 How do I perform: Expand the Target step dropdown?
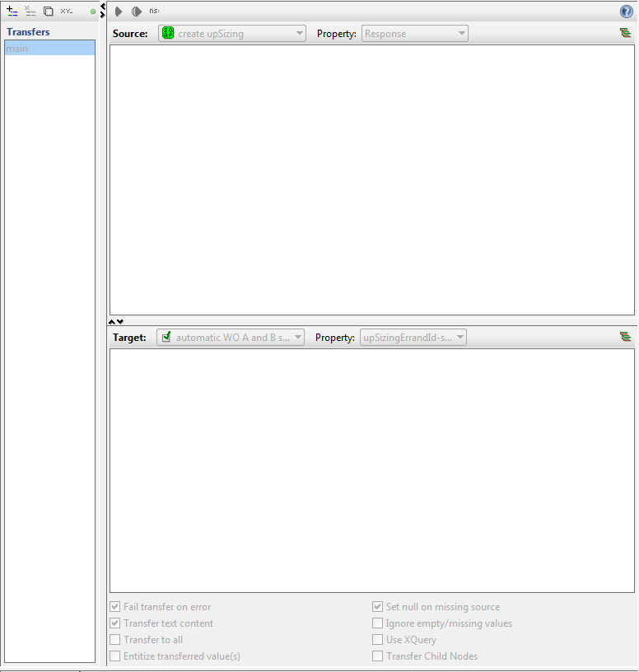(231, 338)
